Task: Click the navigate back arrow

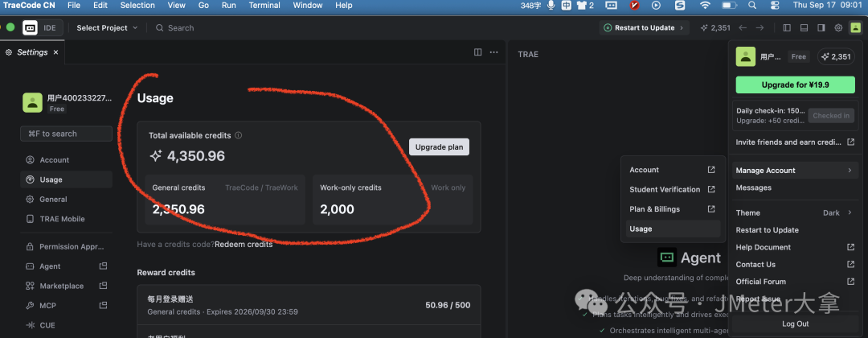Action: click(743, 27)
